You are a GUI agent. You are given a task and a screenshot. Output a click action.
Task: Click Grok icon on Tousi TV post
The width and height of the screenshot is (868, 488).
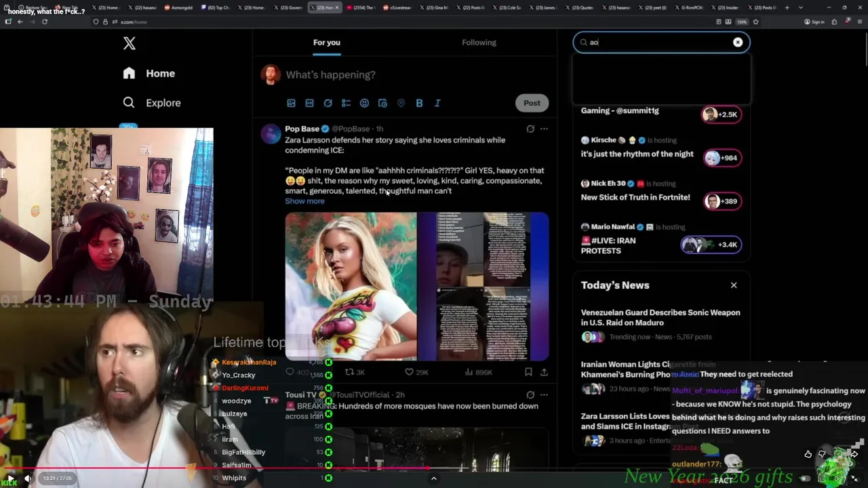[530, 394]
